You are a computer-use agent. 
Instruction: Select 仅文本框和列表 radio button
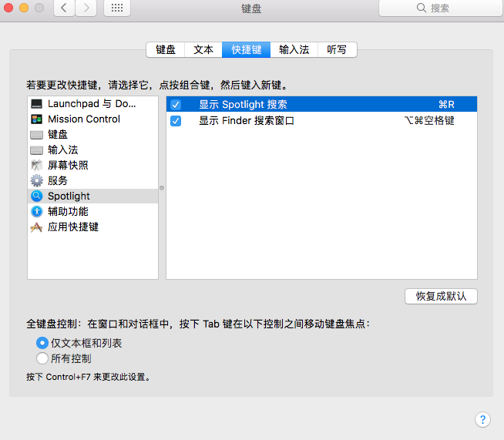click(42, 343)
